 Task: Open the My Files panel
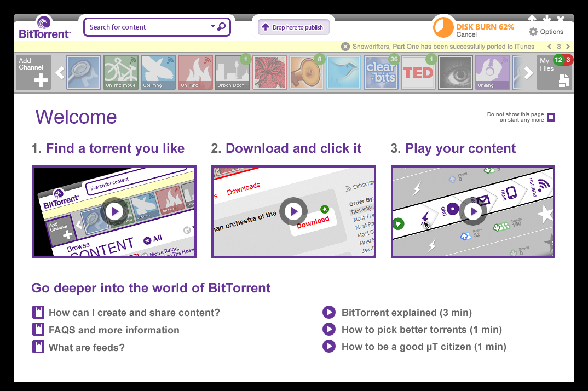click(x=554, y=72)
